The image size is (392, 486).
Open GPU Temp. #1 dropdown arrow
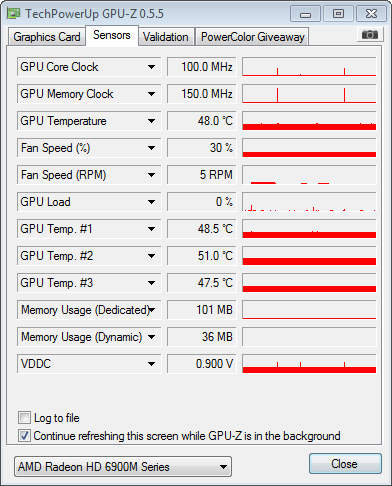pos(151,229)
